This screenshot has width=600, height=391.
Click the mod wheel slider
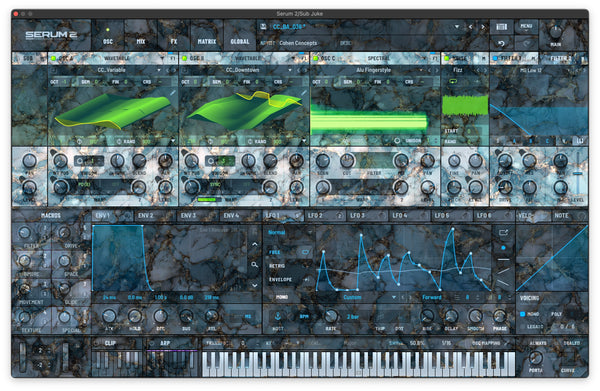(65, 357)
